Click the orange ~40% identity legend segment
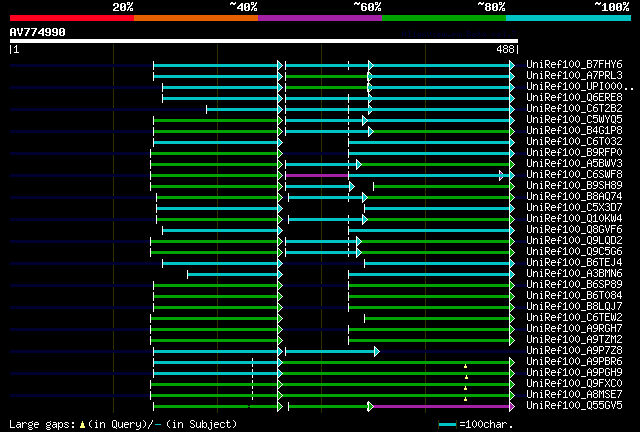This screenshot has width=640, height=432. pos(196,18)
